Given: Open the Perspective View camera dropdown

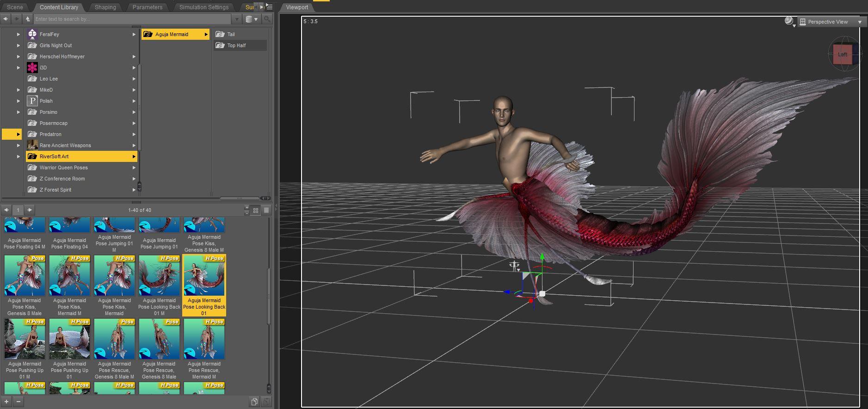Looking at the screenshot, I should click(831, 22).
